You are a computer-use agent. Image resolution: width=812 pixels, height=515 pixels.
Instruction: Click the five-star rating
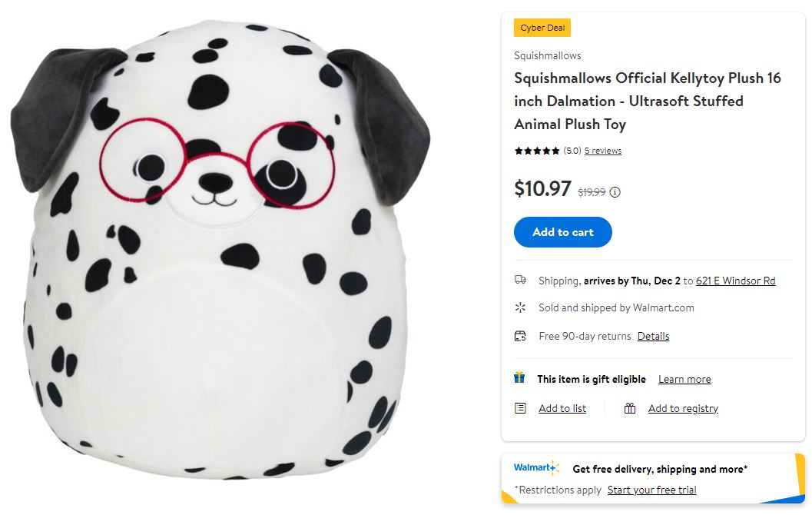pos(537,151)
